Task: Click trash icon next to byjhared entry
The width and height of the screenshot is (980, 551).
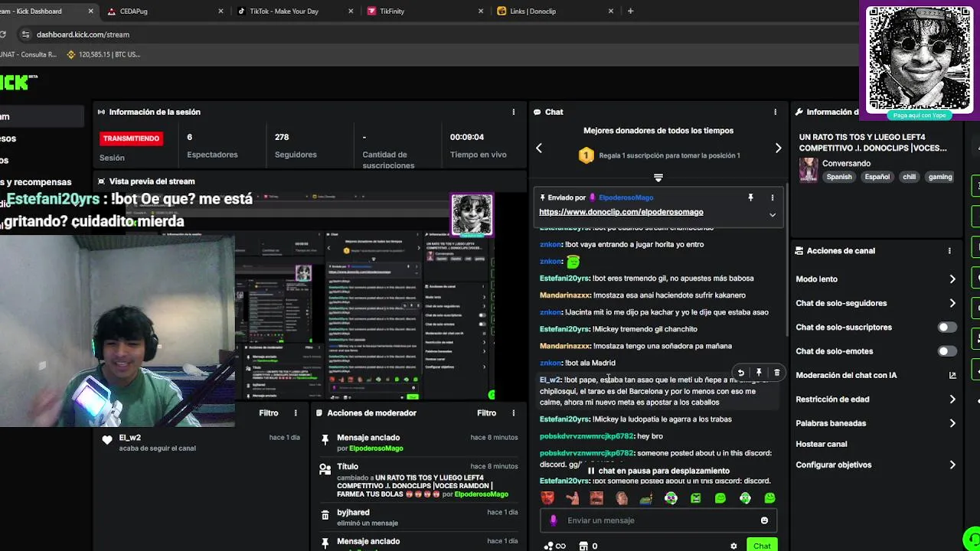Action: pos(325,515)
